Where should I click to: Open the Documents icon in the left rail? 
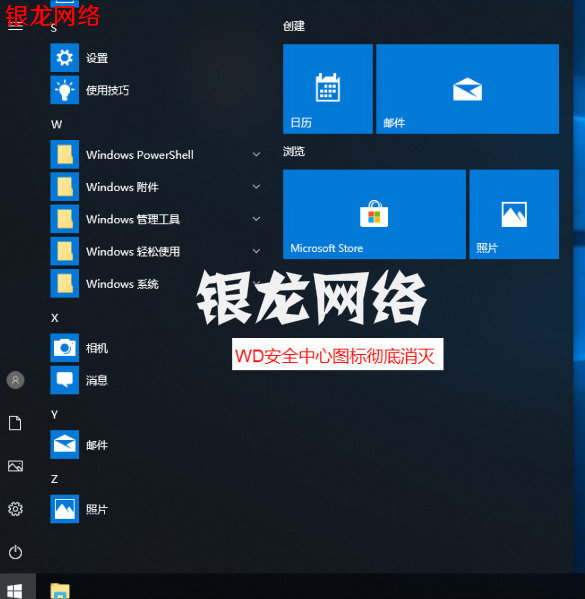click(15, 423)
